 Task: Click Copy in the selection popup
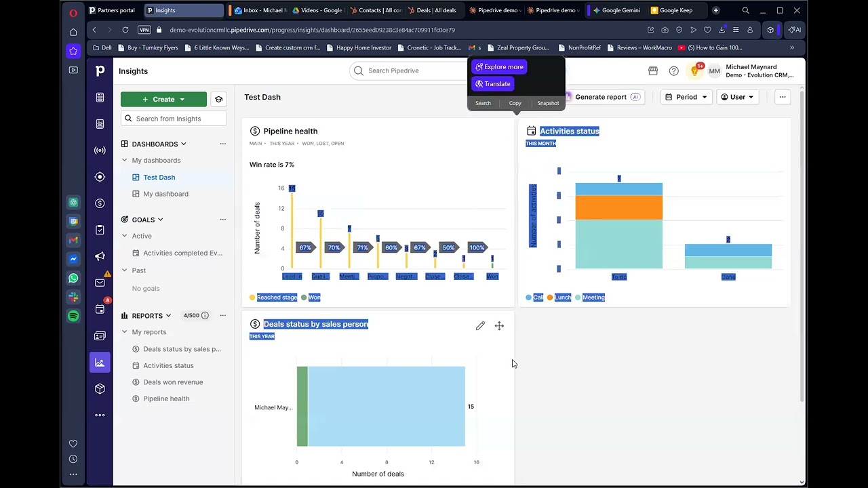point(515,103)
